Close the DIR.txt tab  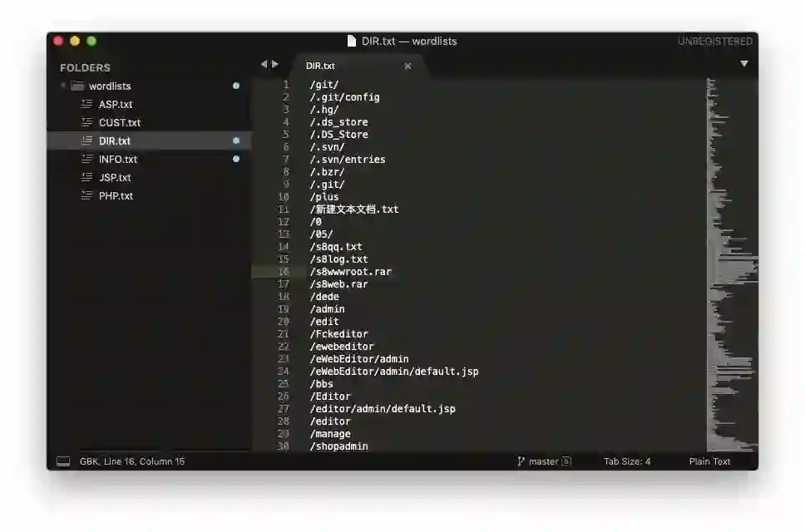pos(407,66)
